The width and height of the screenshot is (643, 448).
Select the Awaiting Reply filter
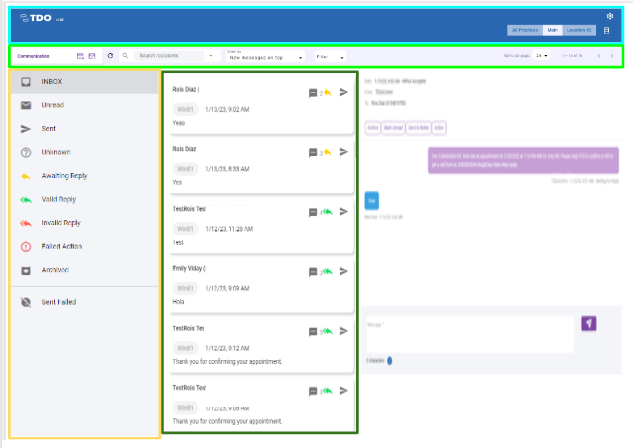coord(65,176)
